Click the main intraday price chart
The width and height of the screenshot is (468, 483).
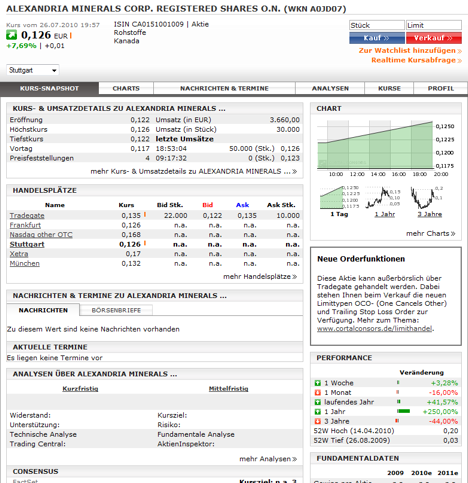[x=386, y=149]
